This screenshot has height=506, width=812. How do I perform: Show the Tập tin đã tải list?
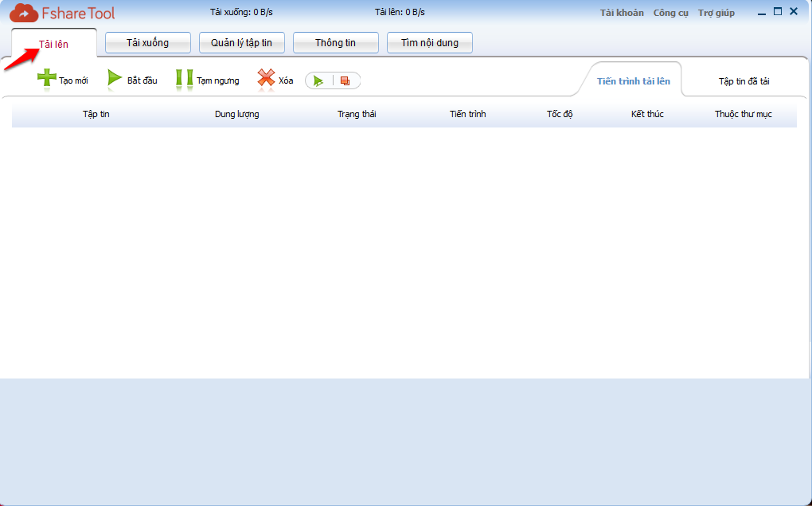coord(744,81)
